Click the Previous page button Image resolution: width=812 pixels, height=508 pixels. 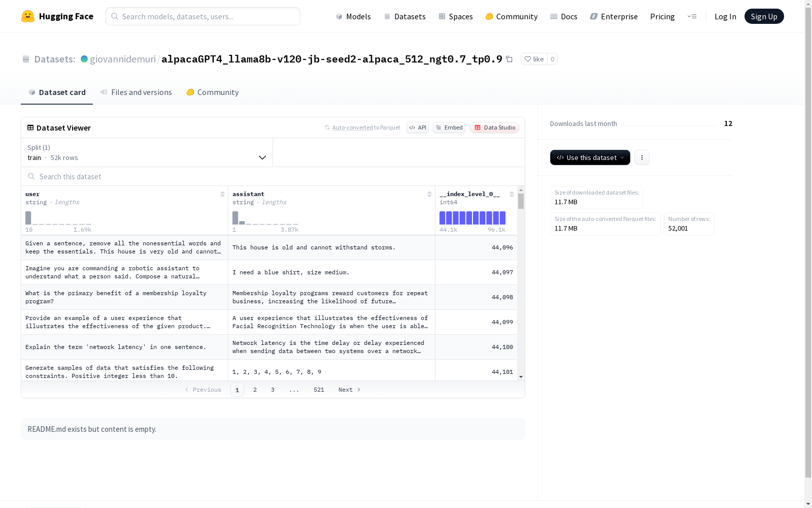[x=203, y=390]
